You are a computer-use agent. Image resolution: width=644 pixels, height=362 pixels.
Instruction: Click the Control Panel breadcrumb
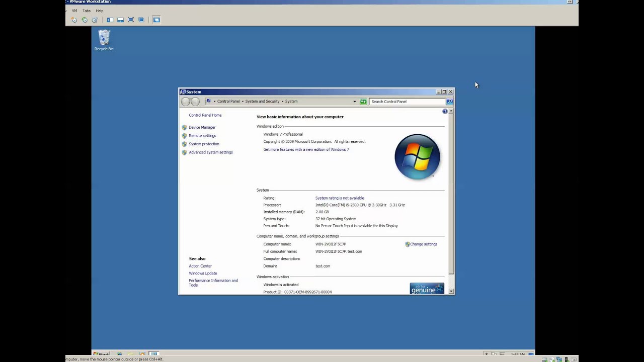point(228,102)
